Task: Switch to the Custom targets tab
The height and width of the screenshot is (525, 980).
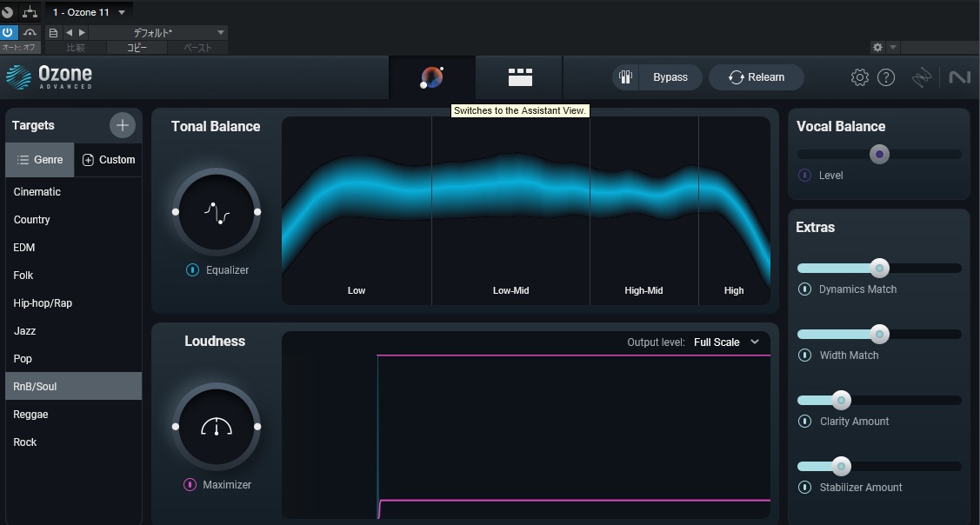Action: pos(109,160)
